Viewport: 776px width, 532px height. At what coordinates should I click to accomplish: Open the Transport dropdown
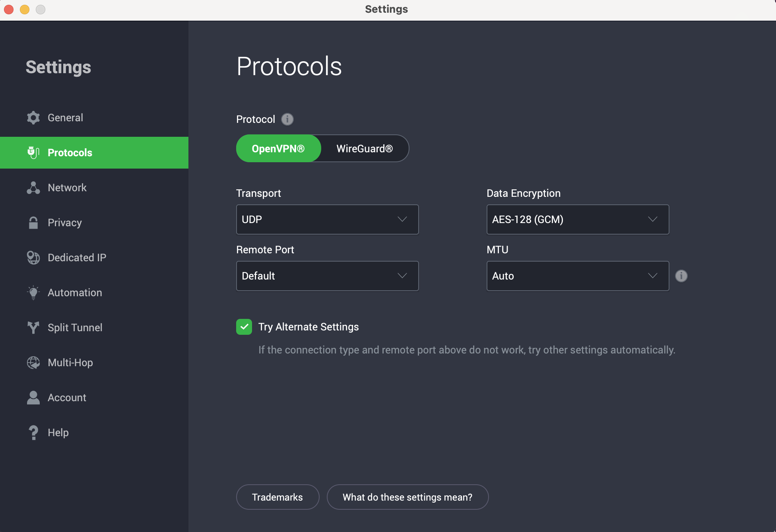pos(327,219)
